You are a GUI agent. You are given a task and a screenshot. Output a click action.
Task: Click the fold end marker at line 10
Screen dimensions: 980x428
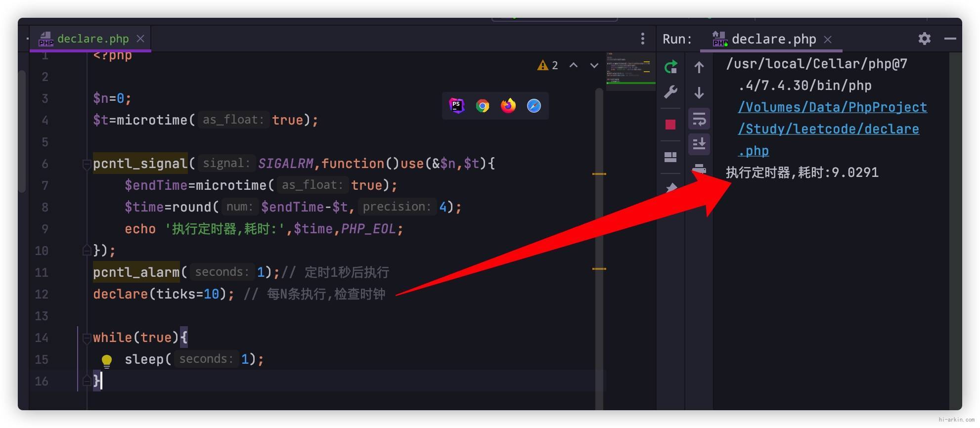pos(87,251)
